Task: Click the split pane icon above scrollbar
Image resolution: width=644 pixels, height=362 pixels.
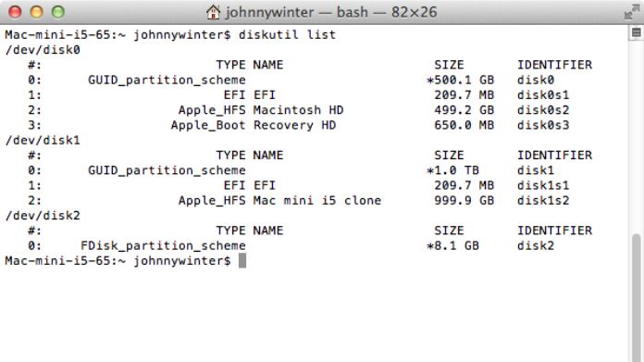Action: click(637, 32)
